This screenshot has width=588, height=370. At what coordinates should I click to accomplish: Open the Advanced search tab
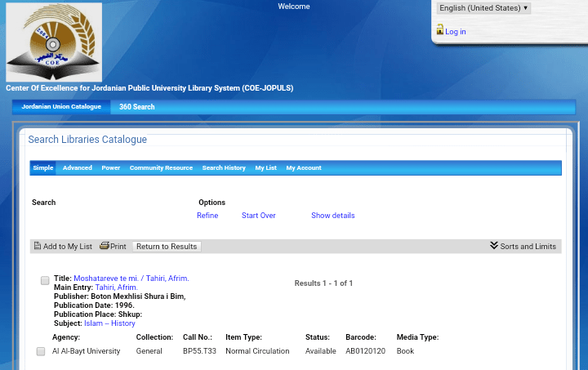(78, 167)
